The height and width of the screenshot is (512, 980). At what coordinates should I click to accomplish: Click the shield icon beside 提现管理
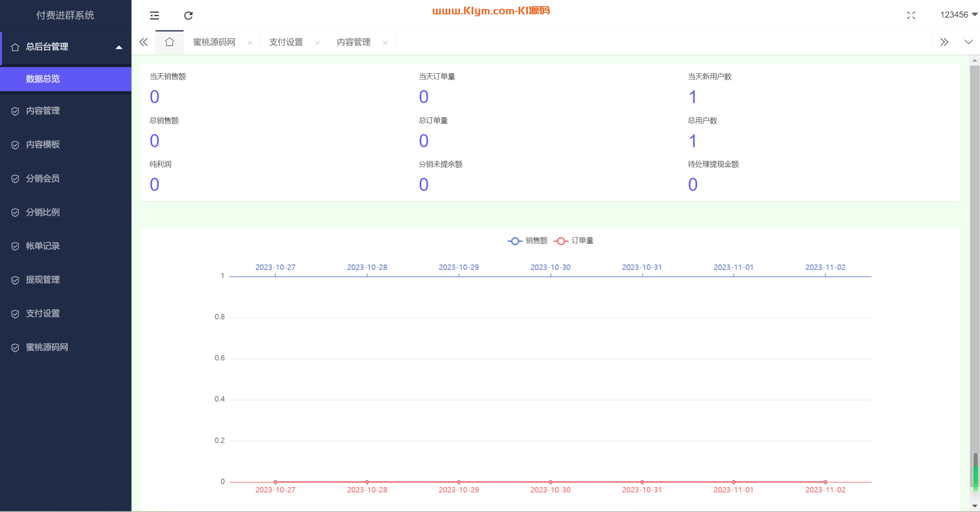(x=15, y=280)
